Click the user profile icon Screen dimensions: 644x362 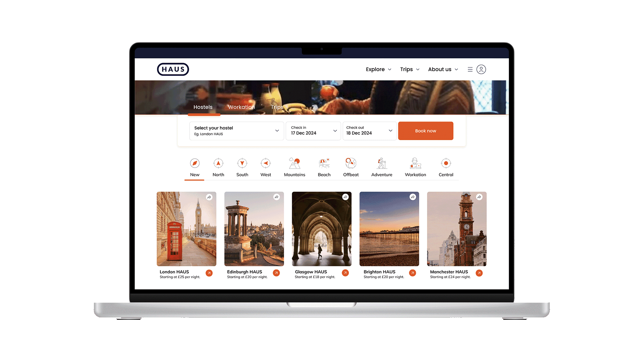coord(481,69)
